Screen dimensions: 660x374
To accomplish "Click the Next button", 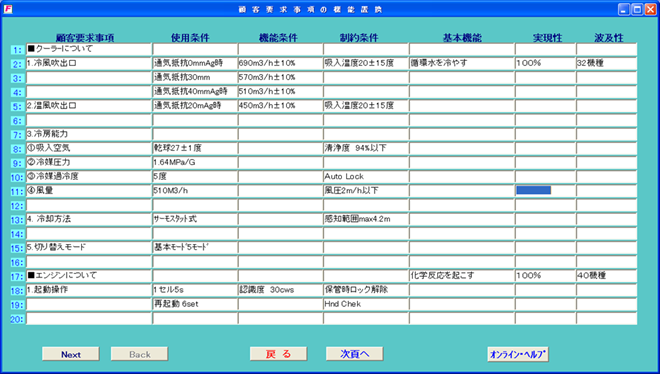I will (x=71, y=354).
